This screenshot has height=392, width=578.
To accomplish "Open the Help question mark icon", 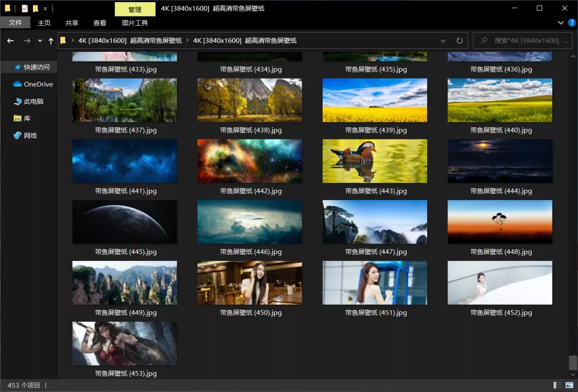I will point(571,23).
